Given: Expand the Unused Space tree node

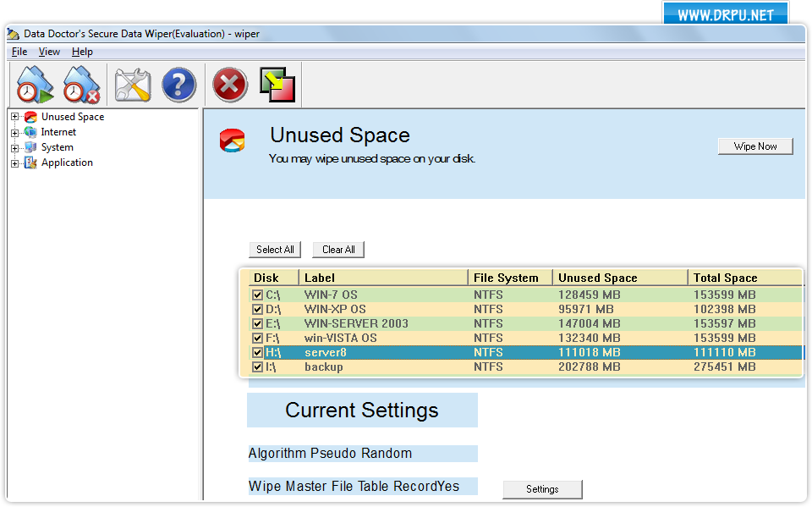Looking at the screenshot, I should (x=15, y=117).
